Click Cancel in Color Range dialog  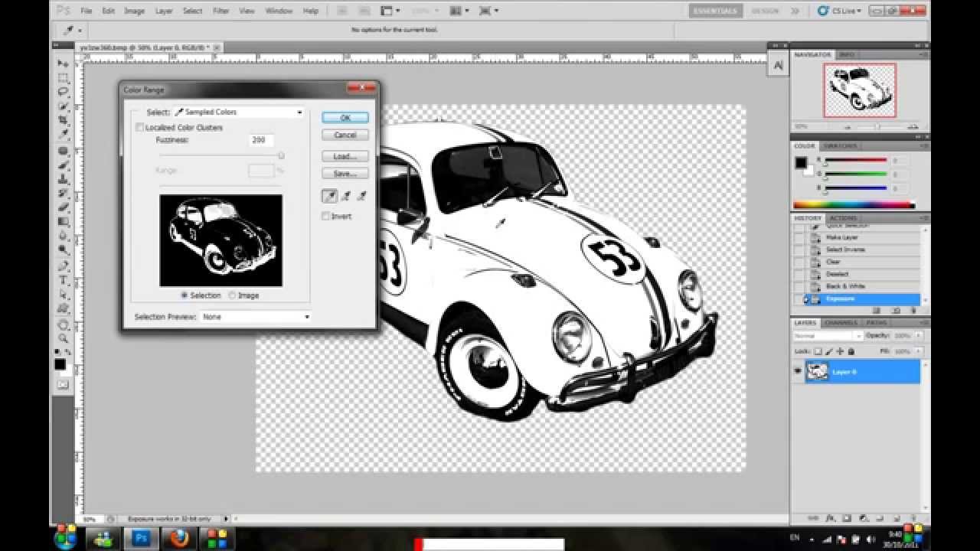(x=345, y=135)
